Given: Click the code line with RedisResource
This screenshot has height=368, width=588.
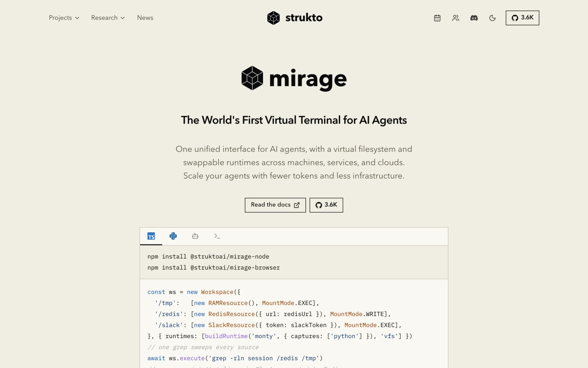Looking at the screenshot, I should point(273,314).
